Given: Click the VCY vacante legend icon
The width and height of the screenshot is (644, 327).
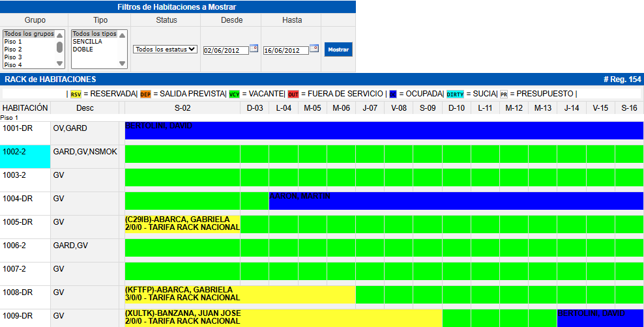Looking at the screenshot, I should point(235,94).
